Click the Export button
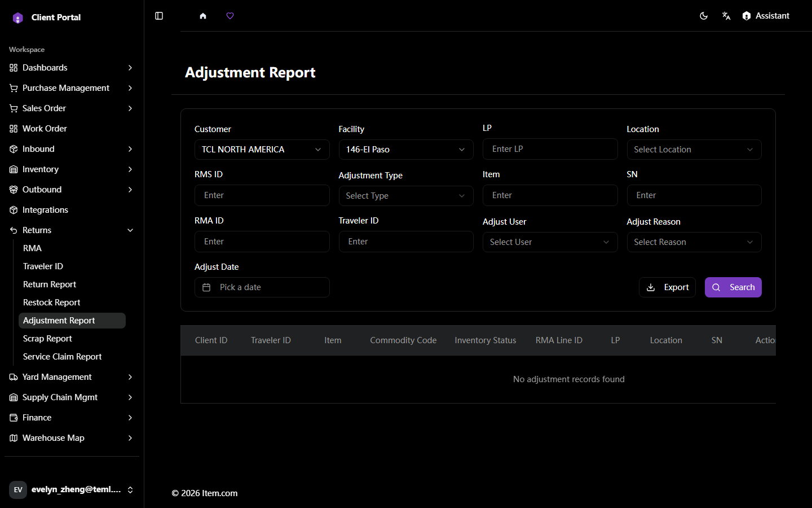Viewport: 812px width, 508px height. pyautogui.click(x=667, y=287)
